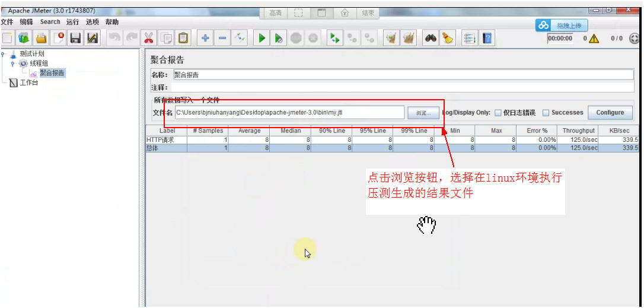The width and height of the screenshot is (644, 308).
Task: Toggle the 仅日志错误 checkbox
Action: tap(498, 112)
